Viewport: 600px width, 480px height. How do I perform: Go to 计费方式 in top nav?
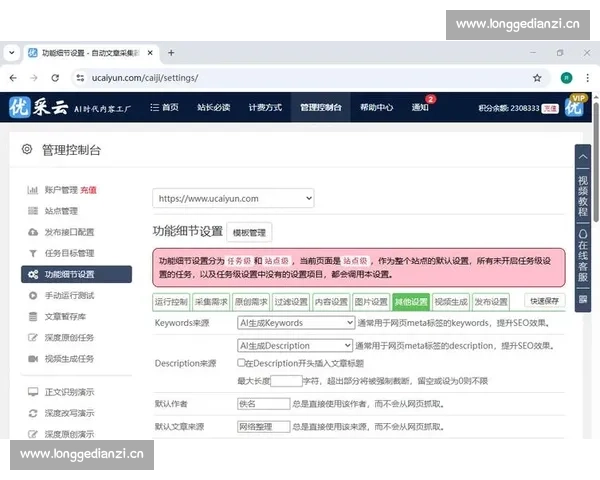265,107
